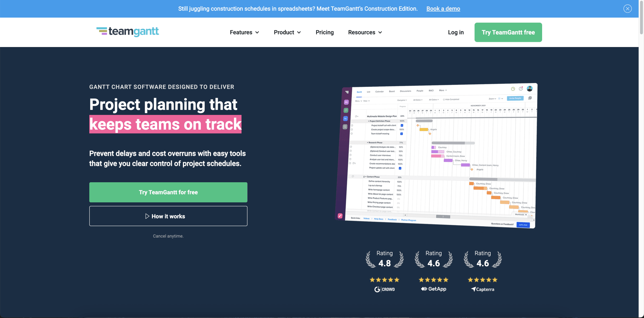644x318 pixels.
Task: Click 'GANTT CHART SOFTWARE DESIGNED TO DELIVER' tagline
Action: (162, 87)
